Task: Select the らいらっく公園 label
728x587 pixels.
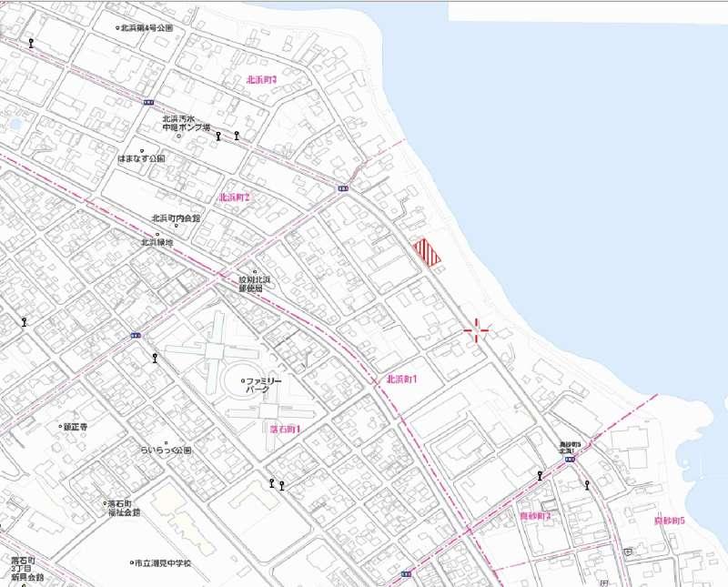Action: 166,450
